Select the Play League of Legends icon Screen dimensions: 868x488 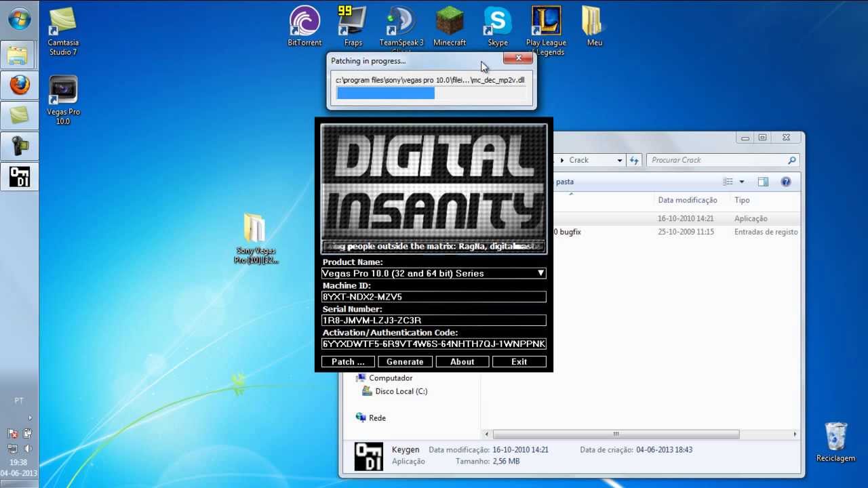pyautogui.click(x=546, y=23)
